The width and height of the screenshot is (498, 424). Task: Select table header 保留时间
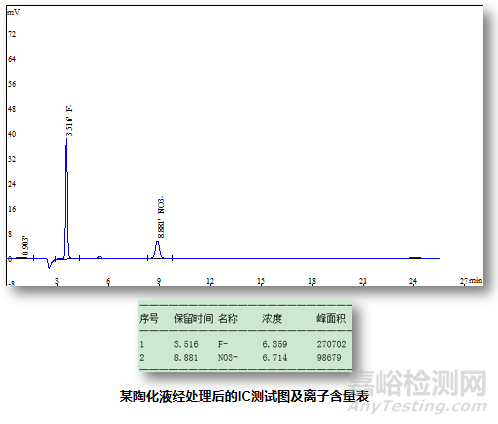pyautogui.click(x=193, y=319)
